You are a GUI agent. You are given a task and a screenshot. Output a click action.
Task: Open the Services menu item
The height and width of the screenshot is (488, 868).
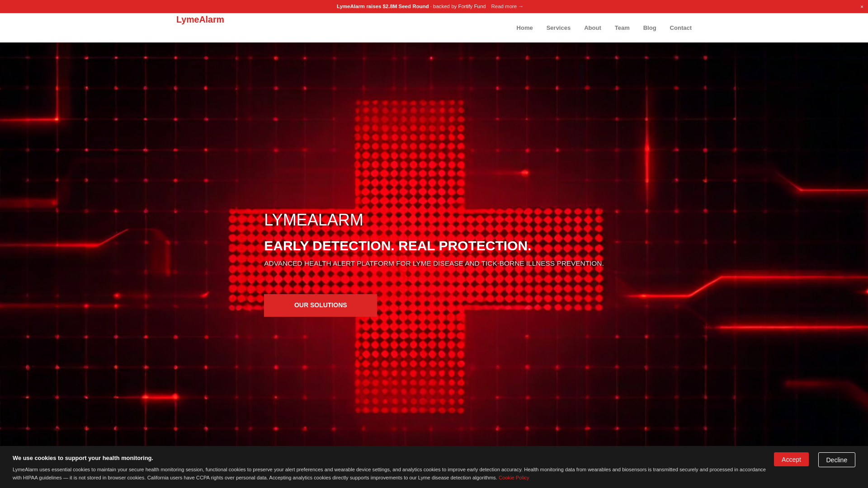pyautogui.click(x=558, y=28)
